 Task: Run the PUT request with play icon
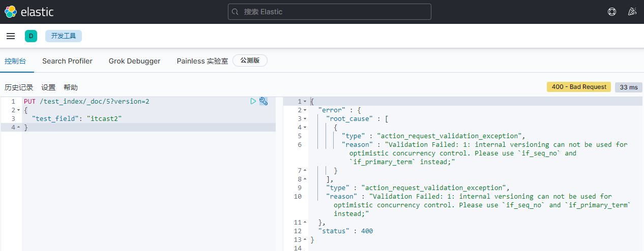point(253,101)
